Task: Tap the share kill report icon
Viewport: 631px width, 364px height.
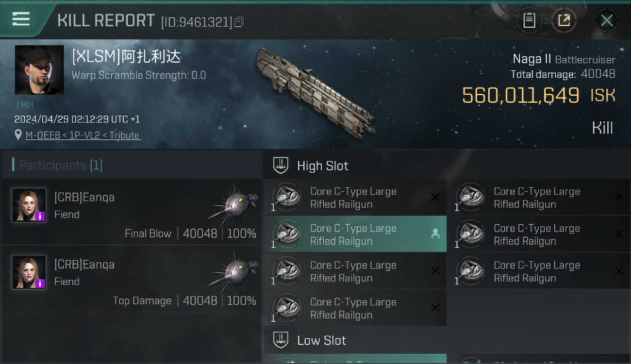Action: click(564, 20)
